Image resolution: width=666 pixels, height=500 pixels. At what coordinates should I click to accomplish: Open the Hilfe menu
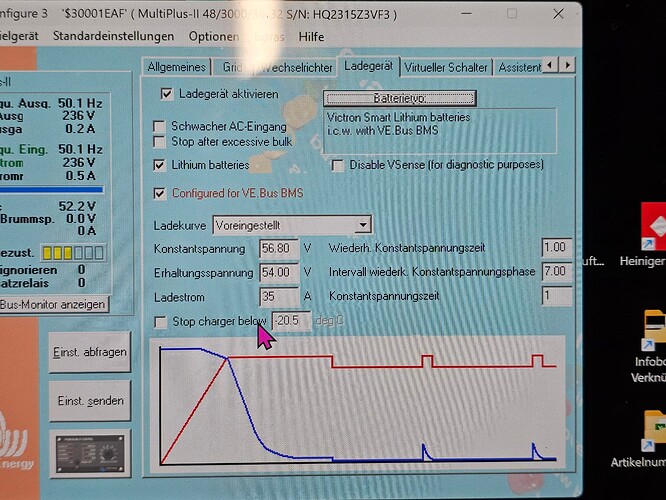(311, 37)
